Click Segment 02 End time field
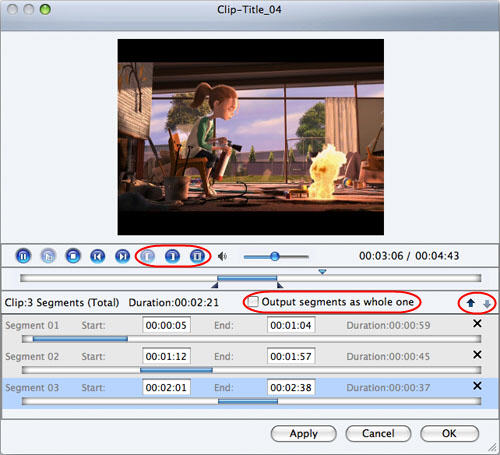 coord(291,356)
